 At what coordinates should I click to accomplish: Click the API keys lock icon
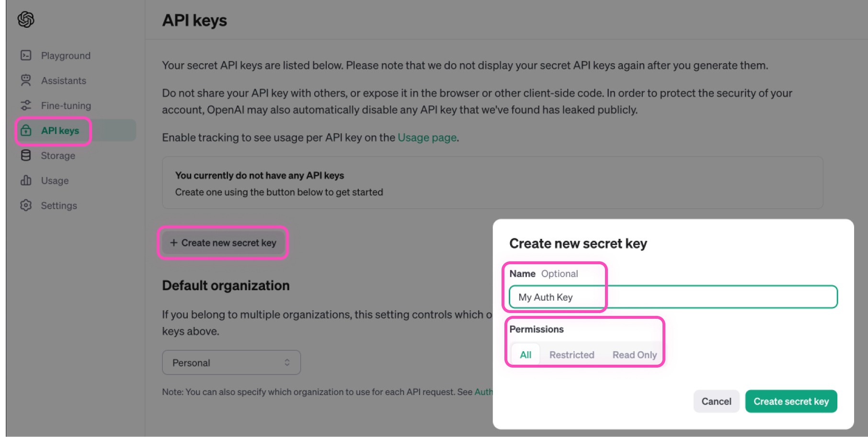point(26,130)
